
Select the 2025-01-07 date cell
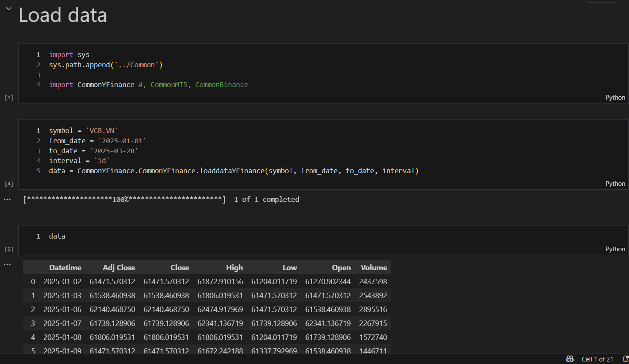[63, 323]
